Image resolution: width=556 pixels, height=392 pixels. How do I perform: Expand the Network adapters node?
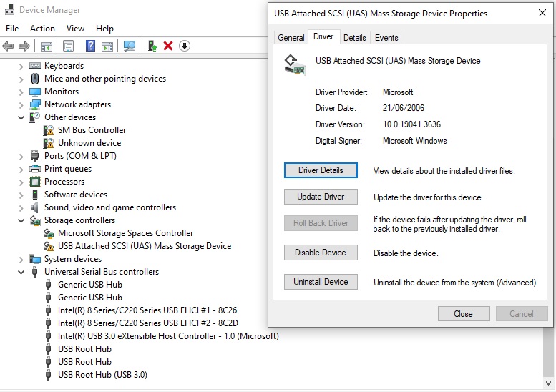pyautogui.click(x=21, y=105)
